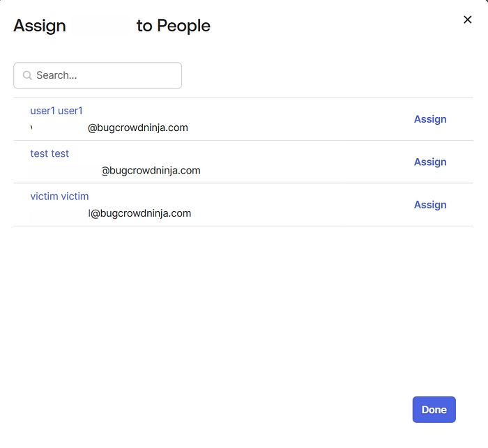Open the test test profile link
The height and width of the screenshot is (448, 488).
49,153
